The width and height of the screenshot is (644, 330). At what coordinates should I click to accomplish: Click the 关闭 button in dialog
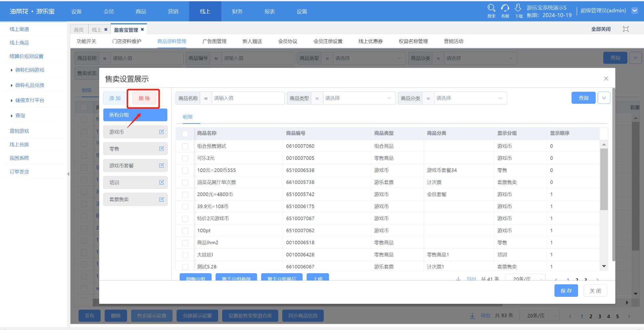[595, 291]
